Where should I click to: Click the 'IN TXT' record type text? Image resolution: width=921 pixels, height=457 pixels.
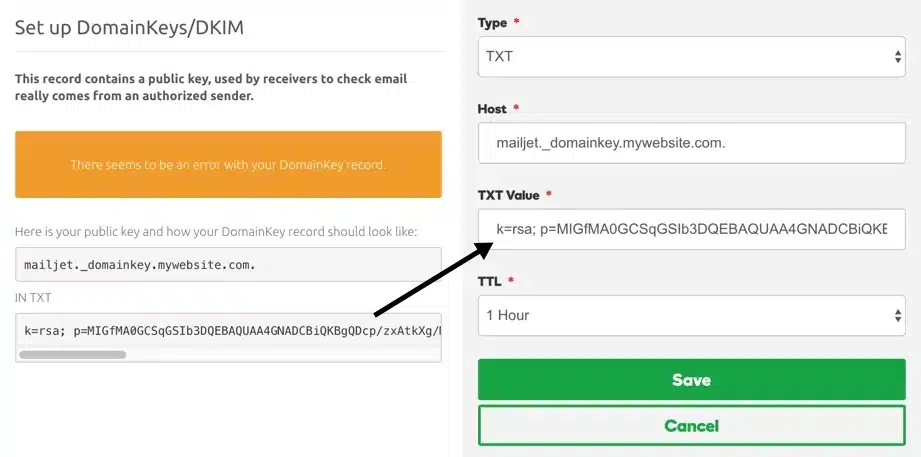tap(34, 297)
